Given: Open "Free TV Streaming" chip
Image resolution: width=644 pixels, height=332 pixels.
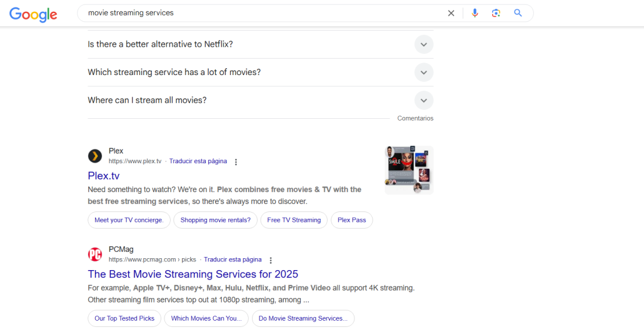Looking at the screenshot, I should click(294, 220).
